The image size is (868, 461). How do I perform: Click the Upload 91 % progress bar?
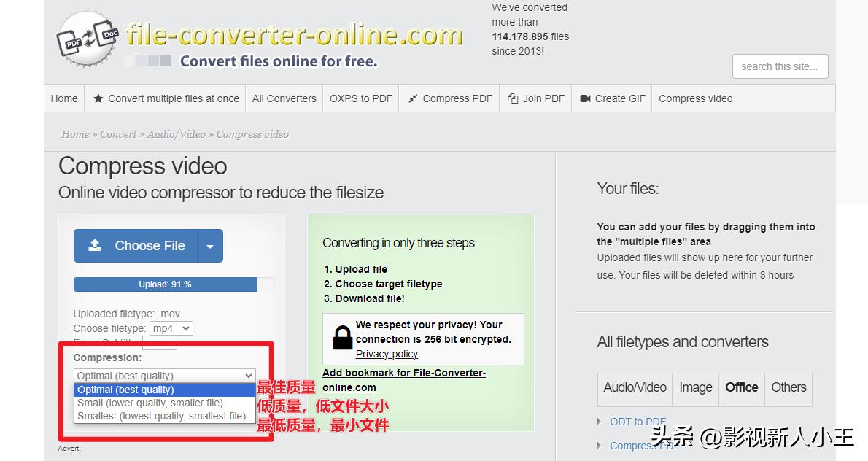tap(174, 284)
